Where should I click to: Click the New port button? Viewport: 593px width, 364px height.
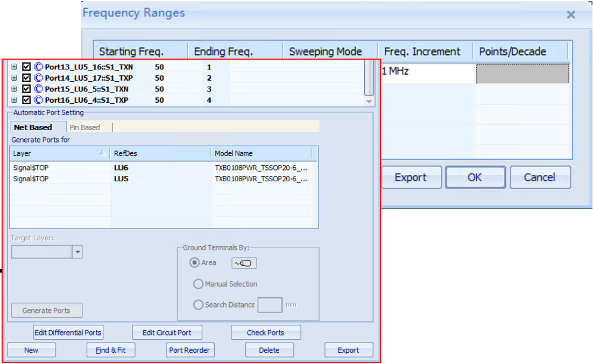pos(31,350)
